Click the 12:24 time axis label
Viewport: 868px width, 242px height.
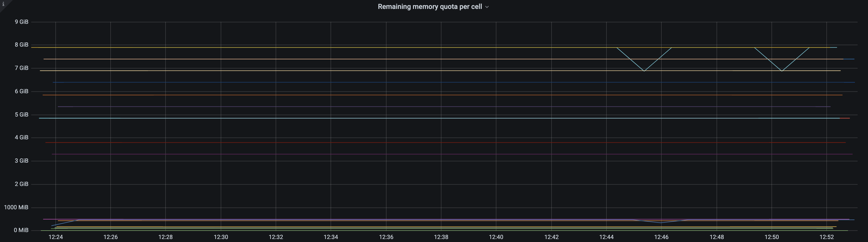(56, 237)
